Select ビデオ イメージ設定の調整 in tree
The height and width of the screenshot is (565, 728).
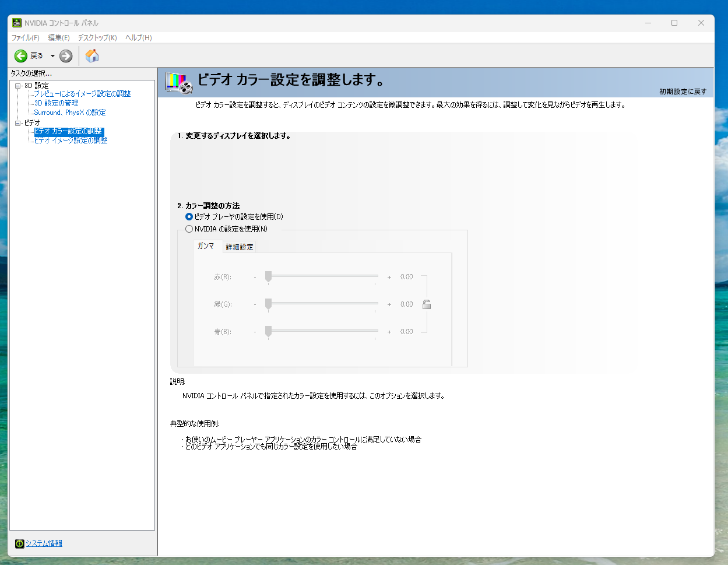tap(71, 141)
